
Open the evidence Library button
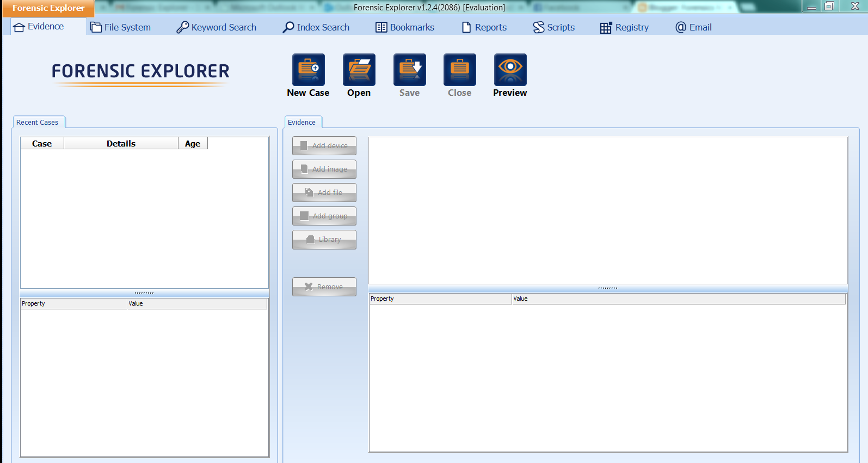(x=324, y=239)
